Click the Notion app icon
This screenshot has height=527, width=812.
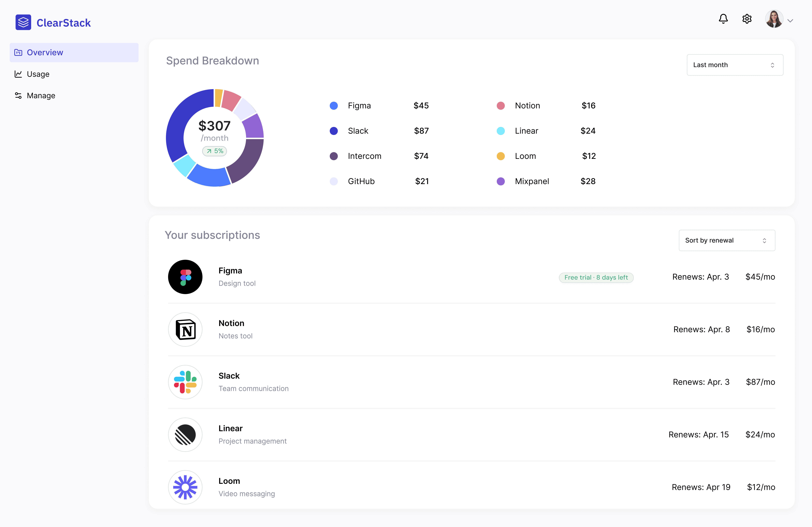(185, 329)
